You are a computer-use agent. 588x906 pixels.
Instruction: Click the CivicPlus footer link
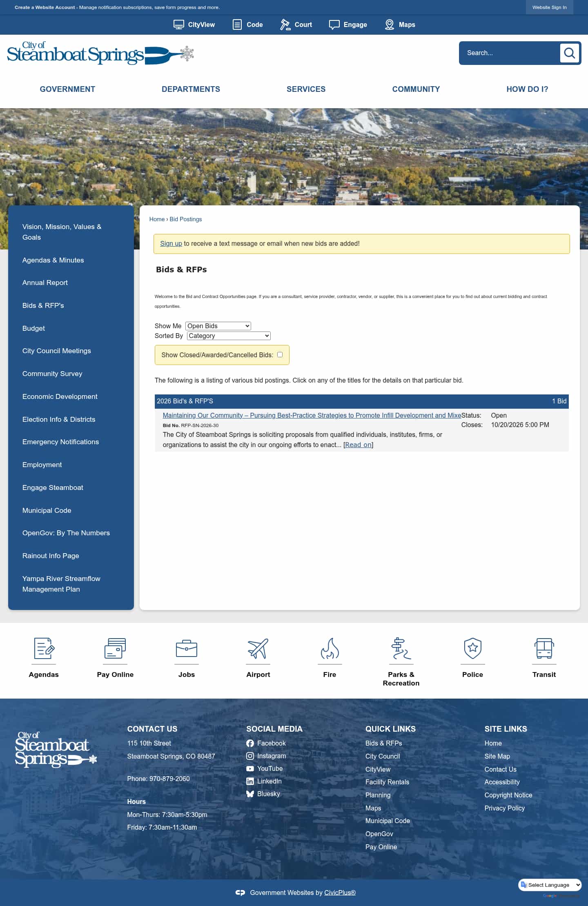pos(340,893)
